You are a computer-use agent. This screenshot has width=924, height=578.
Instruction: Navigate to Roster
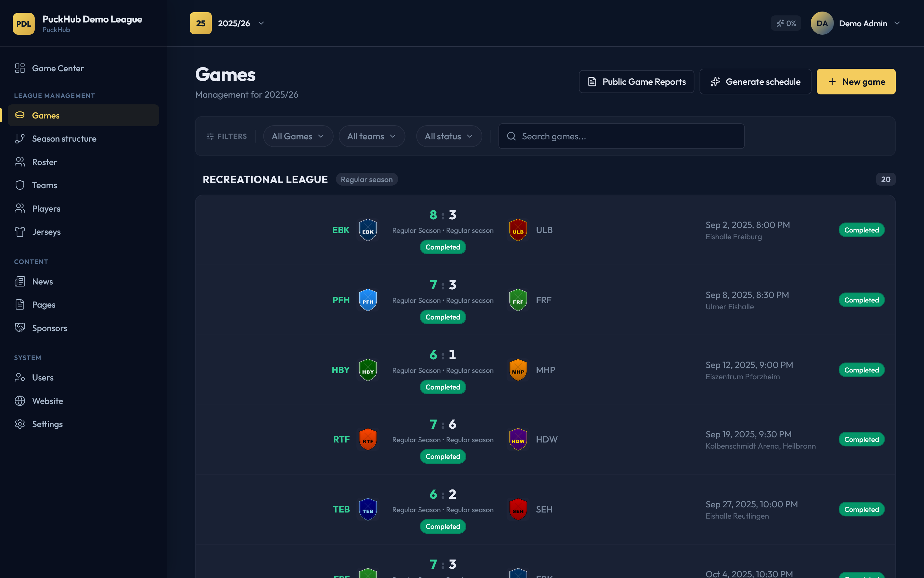click(83, 162)
